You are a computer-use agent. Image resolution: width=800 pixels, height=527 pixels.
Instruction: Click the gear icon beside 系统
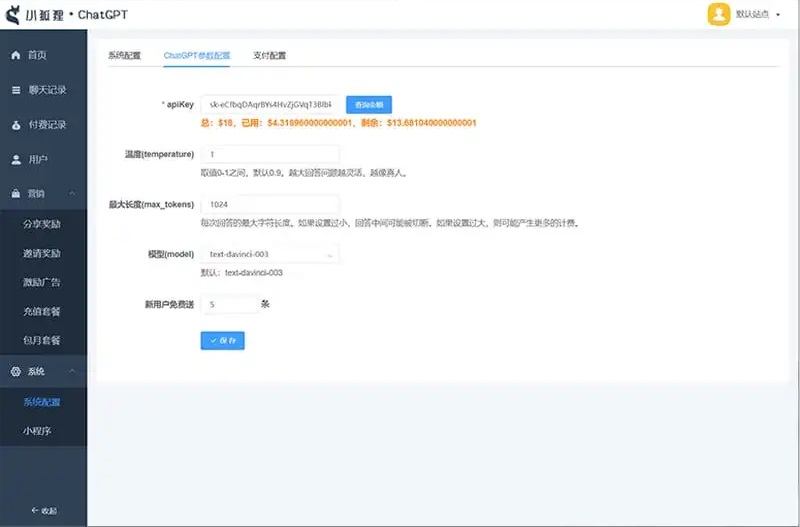point(15,371)
